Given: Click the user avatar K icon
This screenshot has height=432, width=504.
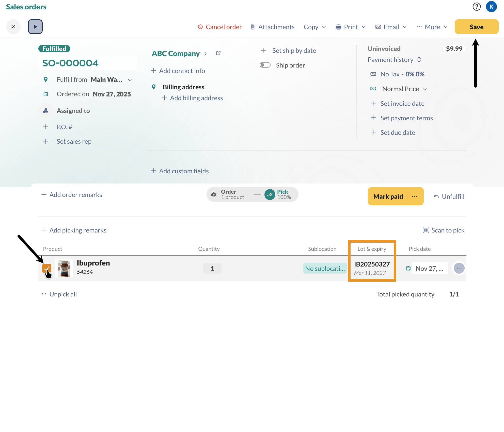Looking at the screenshot, I should point(491,7).
